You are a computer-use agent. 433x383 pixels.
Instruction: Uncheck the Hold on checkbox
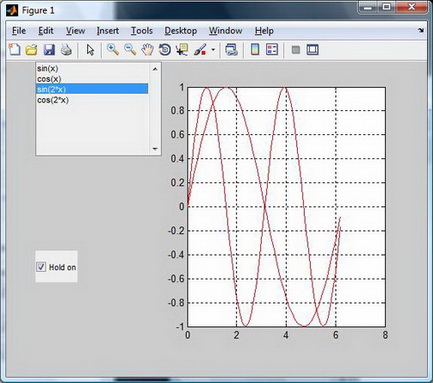tap(41, 267)
